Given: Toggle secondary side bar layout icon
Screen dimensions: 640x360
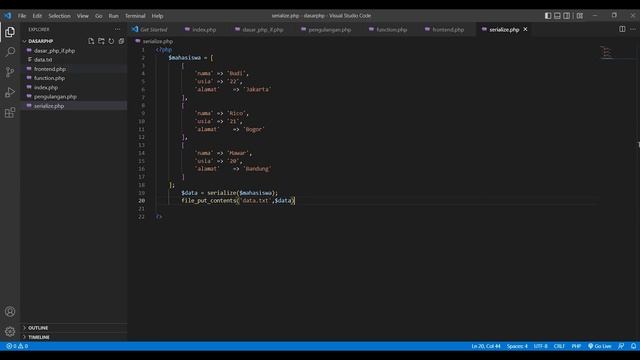Looking at the screenshot, I should pos(567,16).
